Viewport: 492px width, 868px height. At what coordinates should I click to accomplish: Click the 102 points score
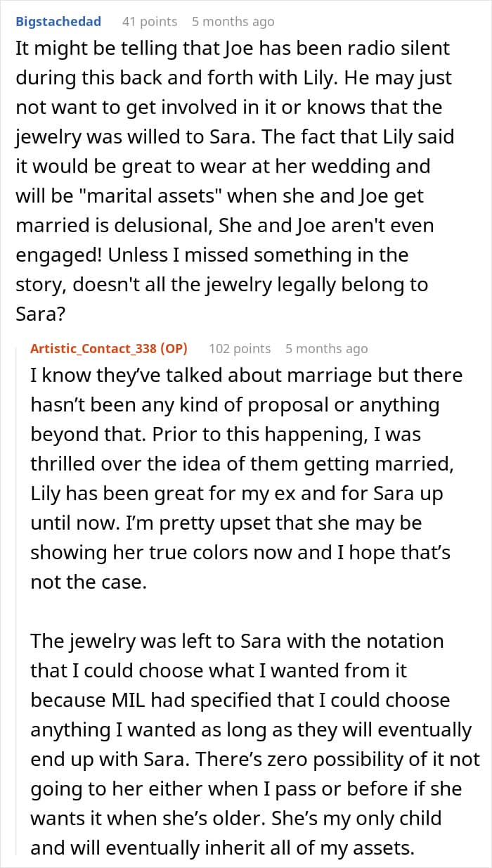[240, 348]
